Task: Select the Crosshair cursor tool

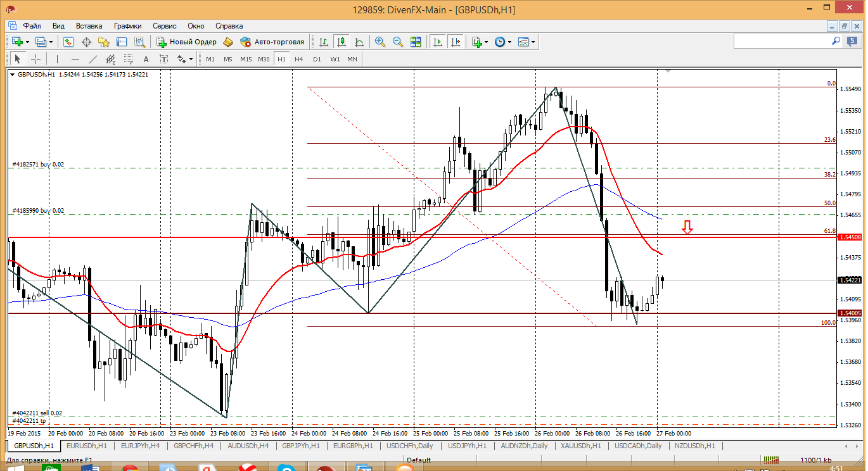Action: [x=36, y=59]
